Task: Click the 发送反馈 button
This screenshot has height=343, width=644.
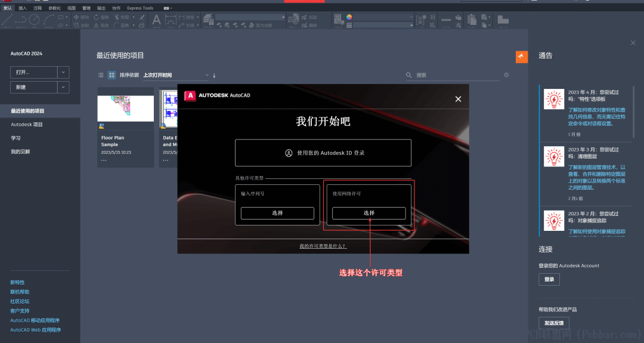Action: pos(553,323)
